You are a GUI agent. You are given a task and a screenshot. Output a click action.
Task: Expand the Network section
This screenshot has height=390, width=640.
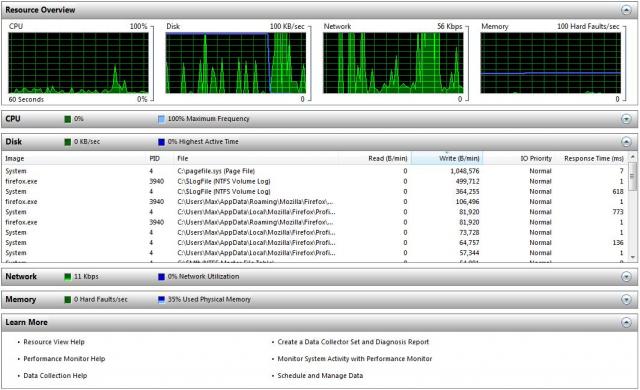[626, 277]
